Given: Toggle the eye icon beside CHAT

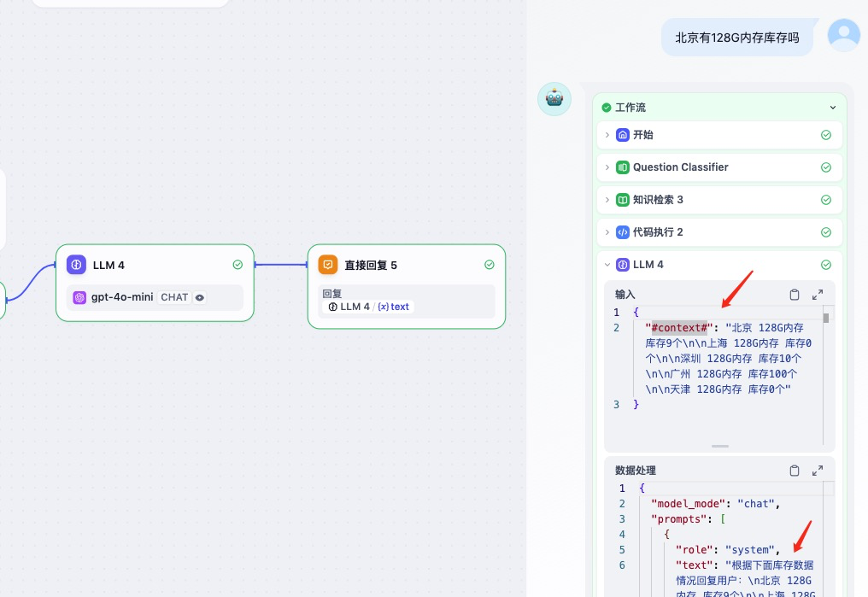Looking at the screenshot, I should tap(200, 297).
